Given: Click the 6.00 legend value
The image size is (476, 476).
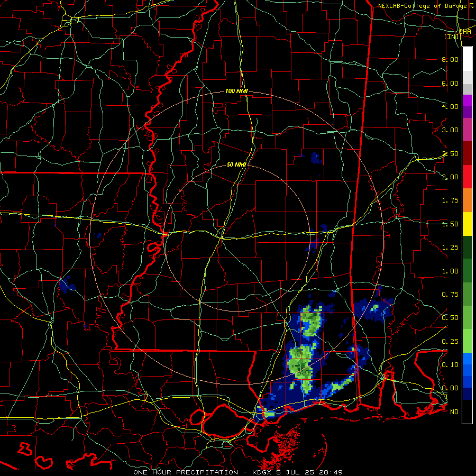Looking at the screenshot, I should 450,83.
